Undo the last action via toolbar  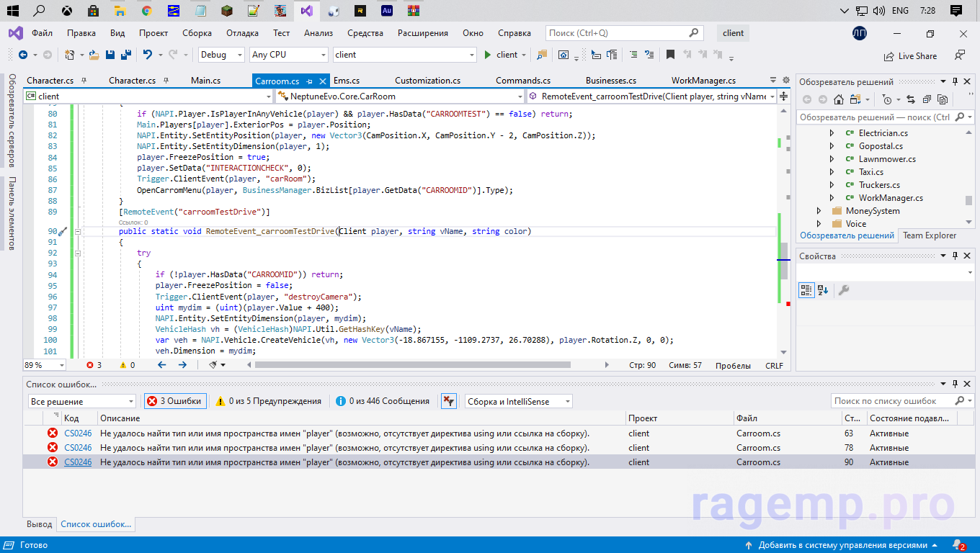[x=147, y=55]
